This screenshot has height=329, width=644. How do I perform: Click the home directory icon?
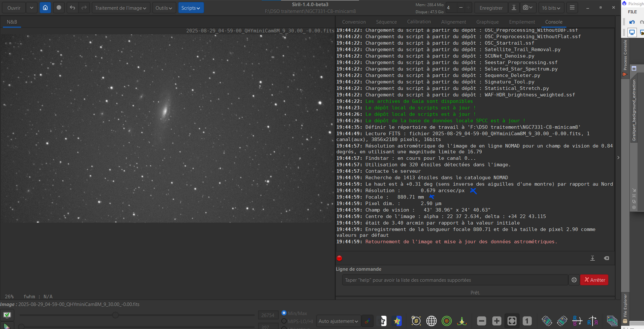[46, 8]
